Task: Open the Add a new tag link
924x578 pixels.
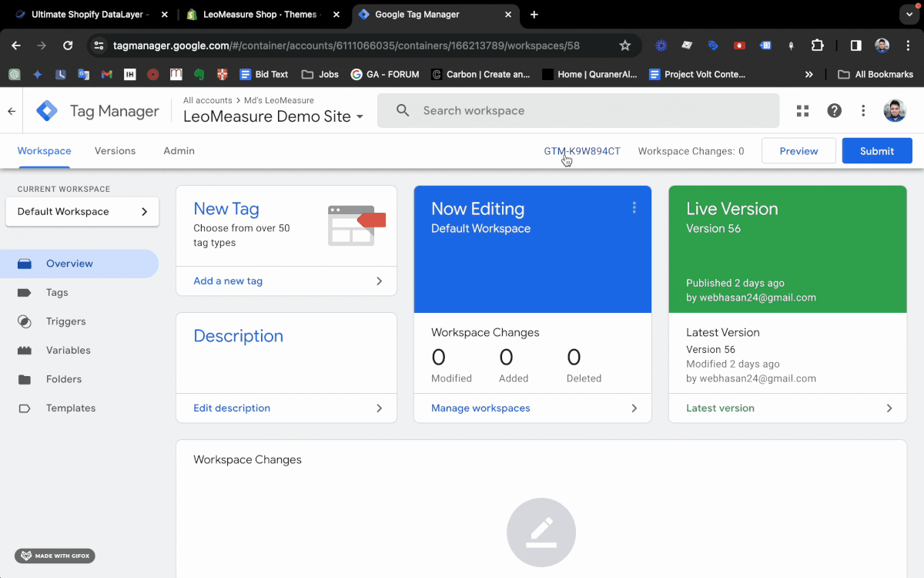Action: point(227,281)
